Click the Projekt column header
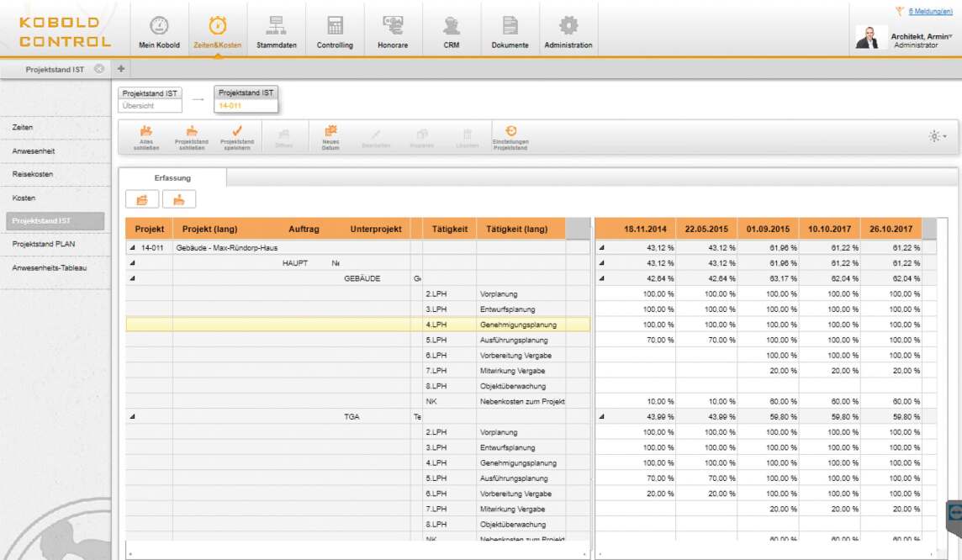The height and width of the screenshot is (560, 962). pos(149,229)
